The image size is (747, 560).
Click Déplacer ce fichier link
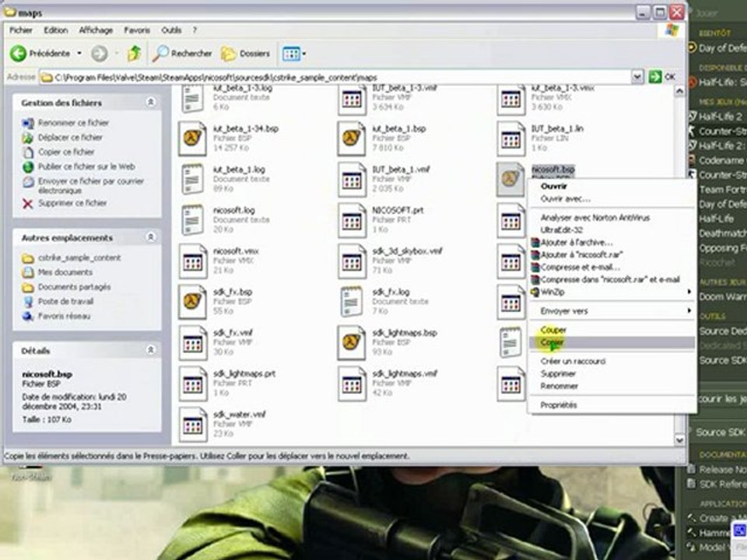point(70,138)
